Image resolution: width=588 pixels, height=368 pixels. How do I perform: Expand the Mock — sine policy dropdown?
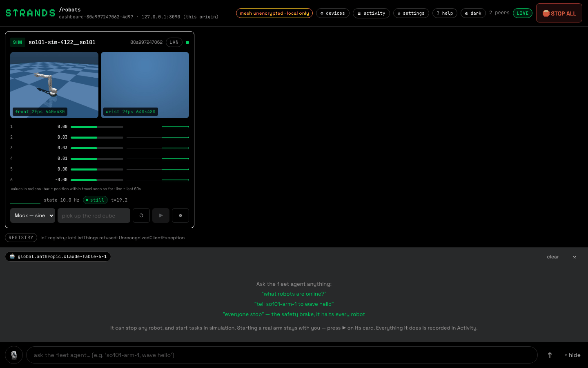click(33, 215)
